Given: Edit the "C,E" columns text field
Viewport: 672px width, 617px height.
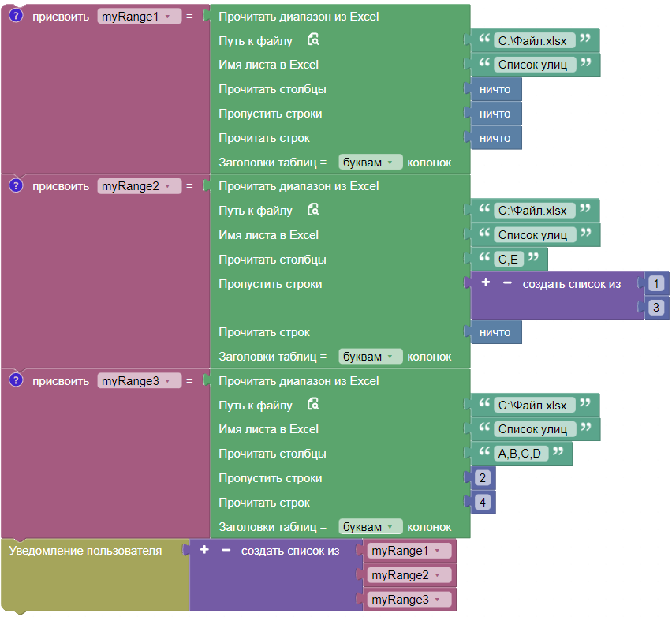Looking at the screenshot, I should pyautogui.click(x=508, y=259).
